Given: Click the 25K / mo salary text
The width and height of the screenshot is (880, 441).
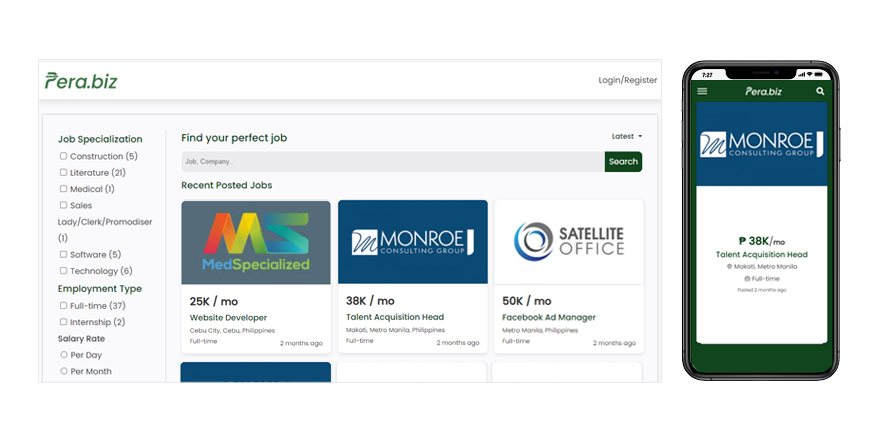Looking at the screenshot, I should click(x=214, y=301).
